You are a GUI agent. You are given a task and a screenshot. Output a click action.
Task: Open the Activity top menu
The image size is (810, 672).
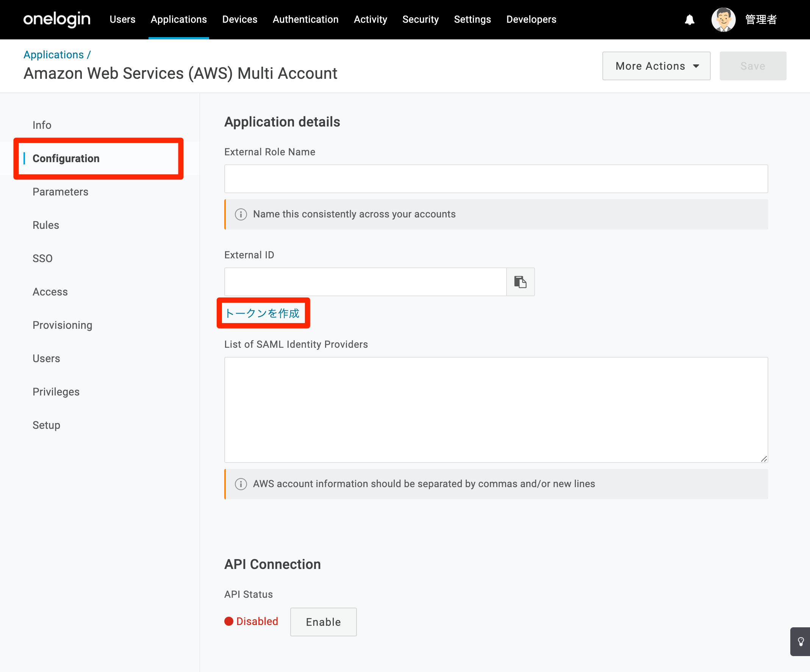tap(370, 19)
